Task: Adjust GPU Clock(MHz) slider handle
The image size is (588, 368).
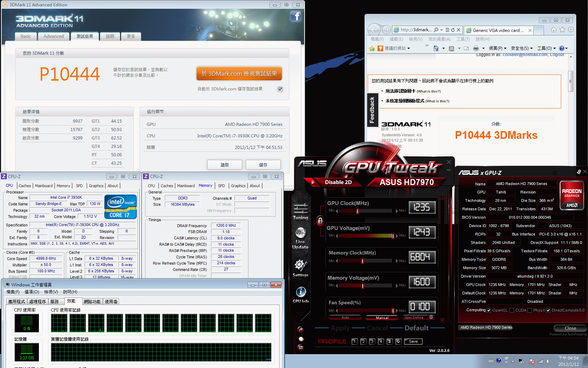Action: 357,211
